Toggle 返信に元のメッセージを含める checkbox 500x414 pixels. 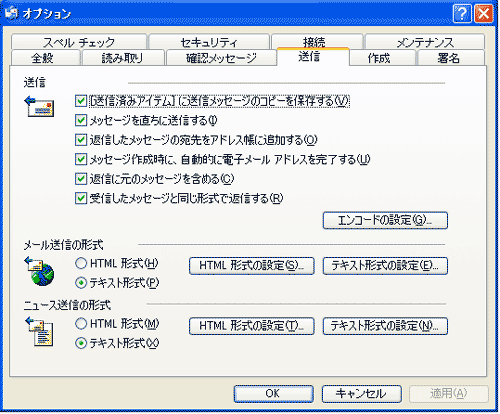[x=81, y=179]
